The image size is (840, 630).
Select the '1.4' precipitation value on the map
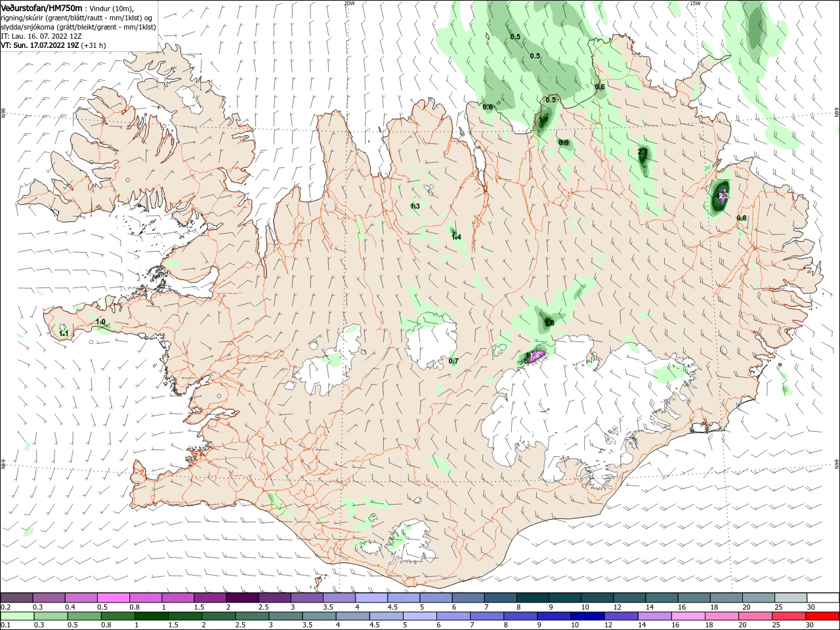[456, 238]
